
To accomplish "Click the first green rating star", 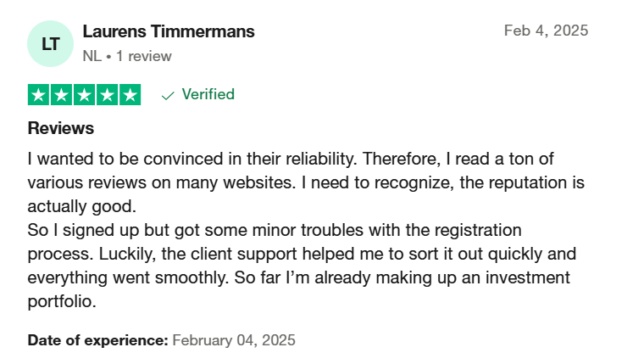I will coord(38,94).
